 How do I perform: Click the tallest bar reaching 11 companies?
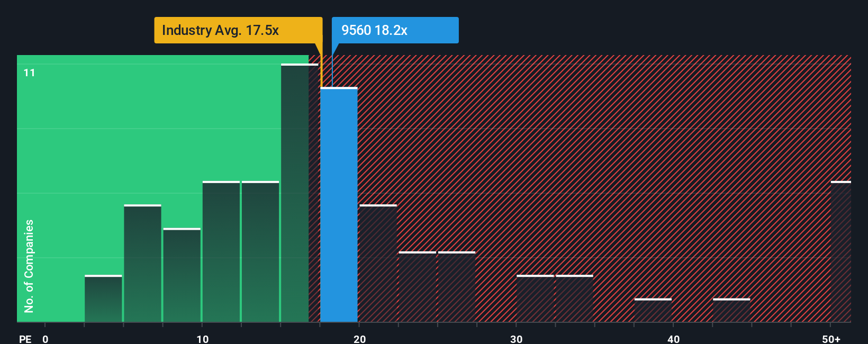click(x=300, y=193)
